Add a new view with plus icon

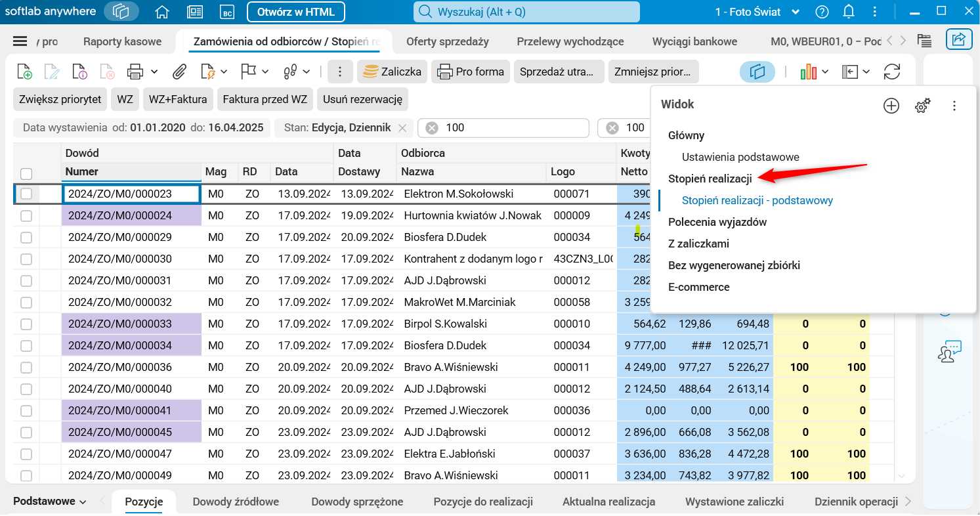point(891,105)
